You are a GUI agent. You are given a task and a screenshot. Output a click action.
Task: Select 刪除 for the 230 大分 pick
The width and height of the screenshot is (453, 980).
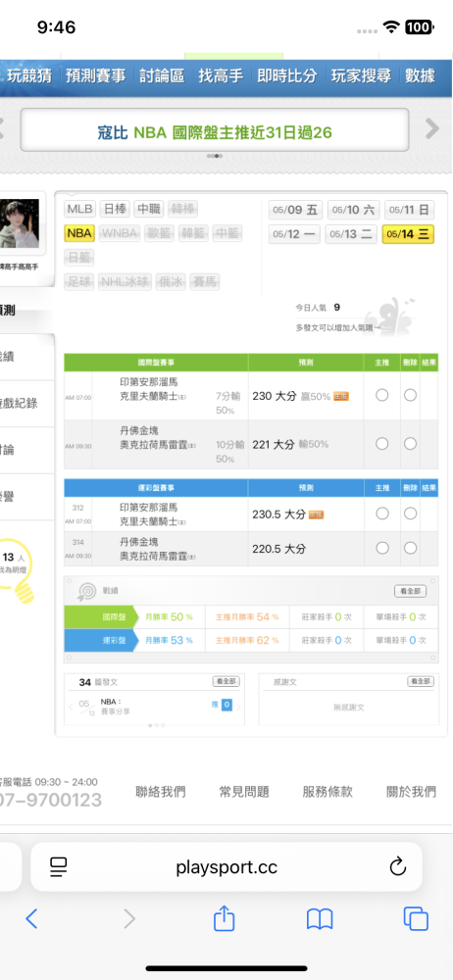(410, 395)
